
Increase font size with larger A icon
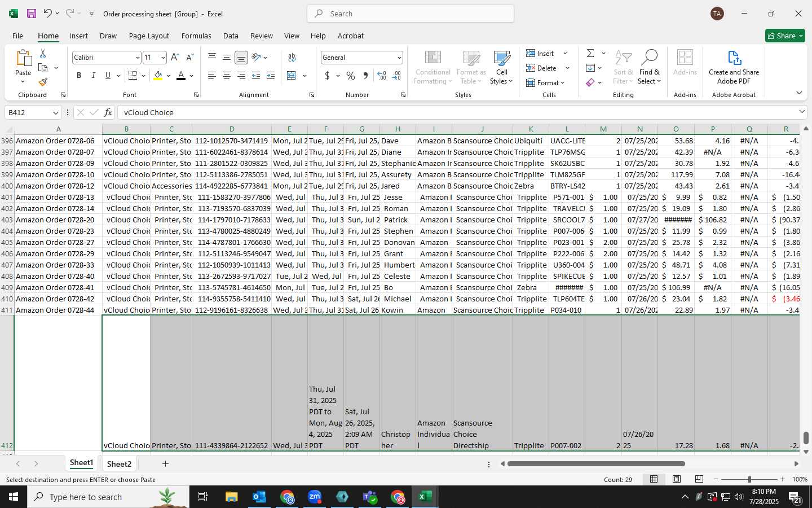175,58
